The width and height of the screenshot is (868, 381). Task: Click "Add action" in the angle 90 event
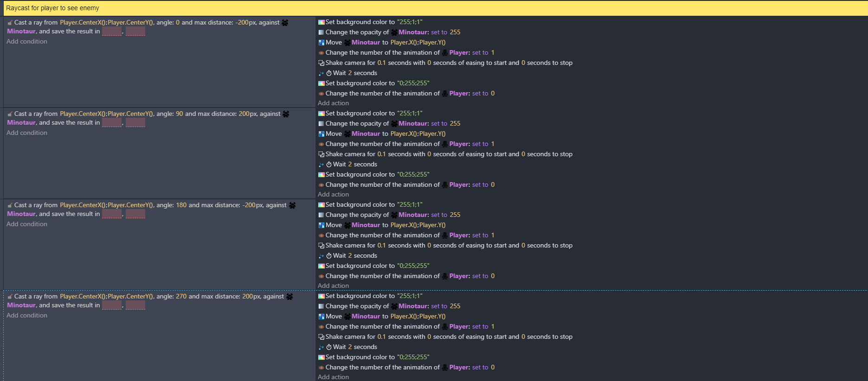(333, 195)
